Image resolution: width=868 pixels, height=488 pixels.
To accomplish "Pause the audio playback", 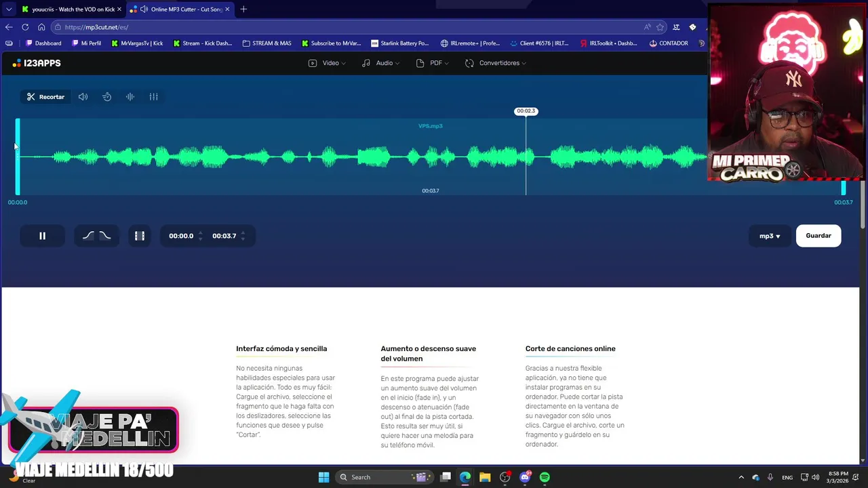I will point(42,236).
